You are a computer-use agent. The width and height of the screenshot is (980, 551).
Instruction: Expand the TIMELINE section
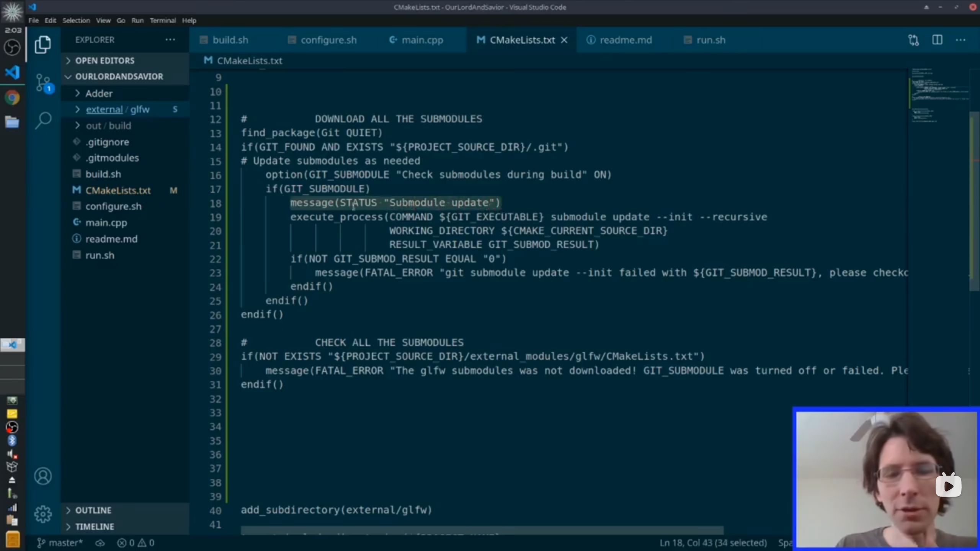coord(125,527)
